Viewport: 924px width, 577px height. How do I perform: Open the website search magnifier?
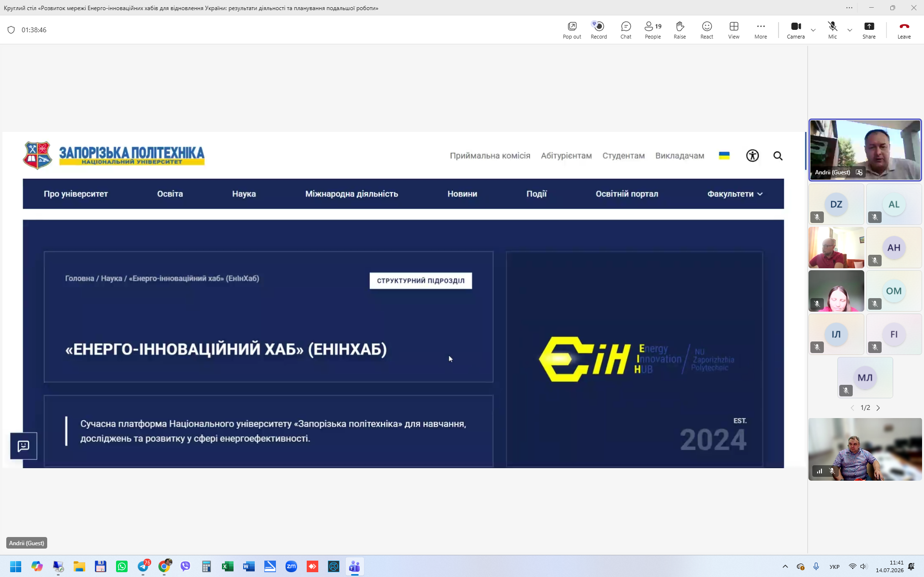(778, 156)
